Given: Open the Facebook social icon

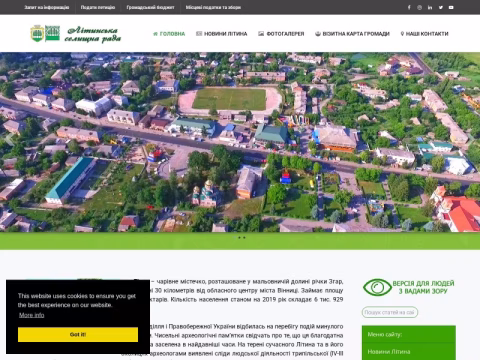Looking at the screenshot, I should 409,7.
